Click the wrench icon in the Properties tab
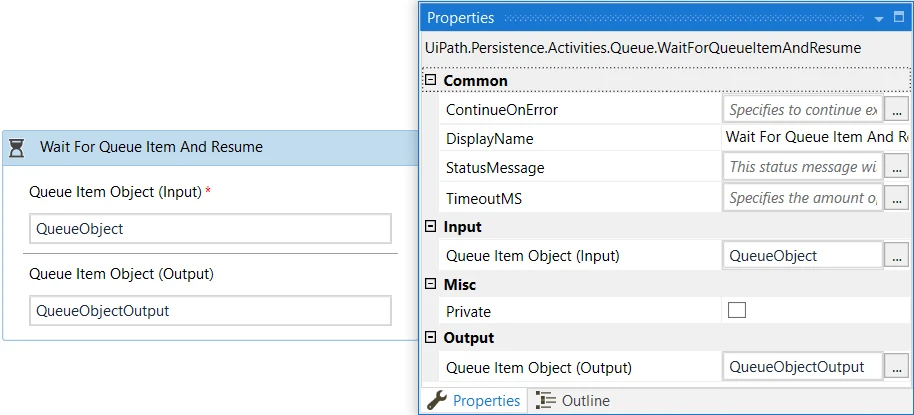The height and width of the screenshot is (415, 914). click(437, 400)
